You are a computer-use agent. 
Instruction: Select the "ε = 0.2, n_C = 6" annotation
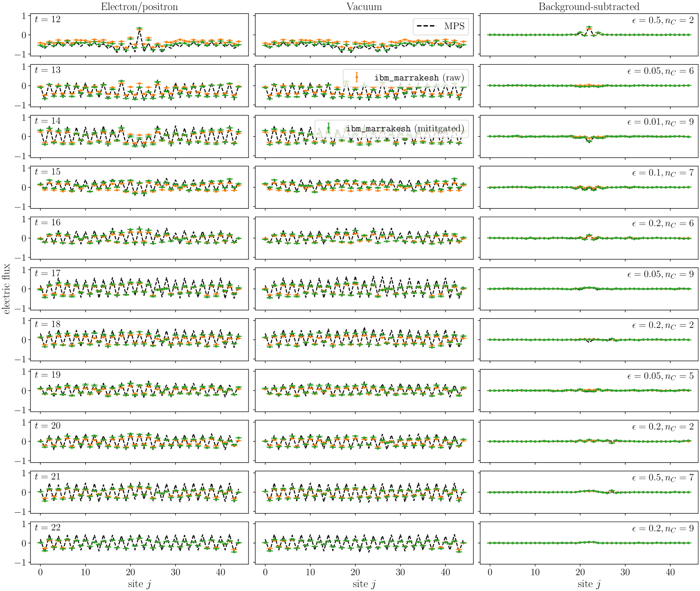663,224
